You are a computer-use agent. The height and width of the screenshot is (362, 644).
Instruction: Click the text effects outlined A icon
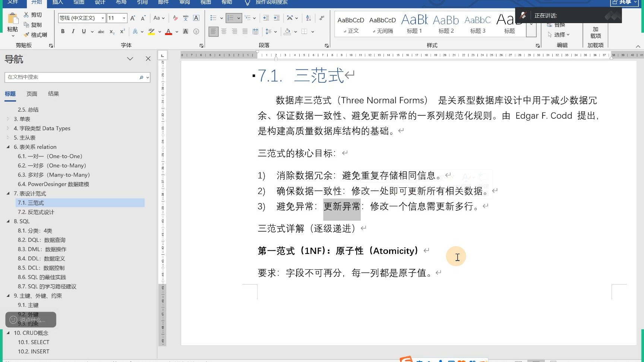[135, 32]
